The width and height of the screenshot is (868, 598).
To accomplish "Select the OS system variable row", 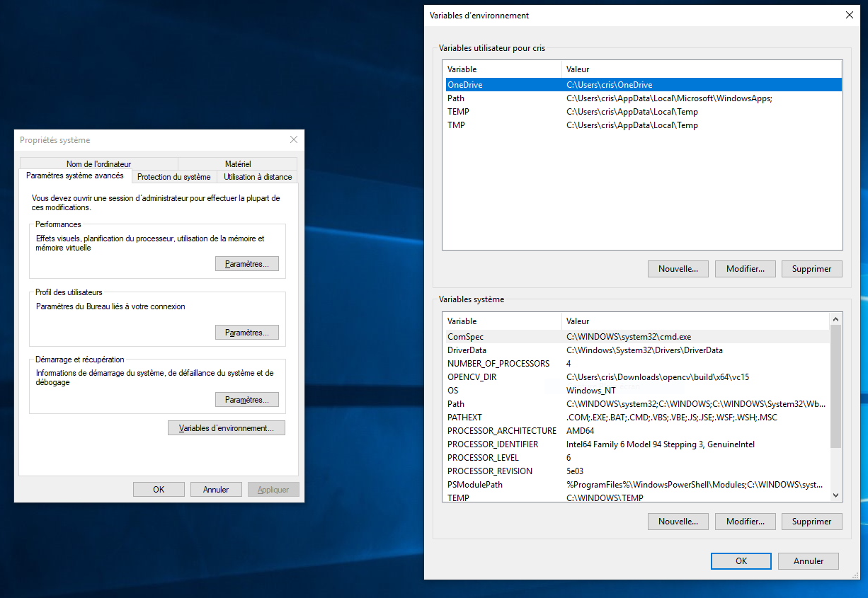I will [x=637, y=391].
